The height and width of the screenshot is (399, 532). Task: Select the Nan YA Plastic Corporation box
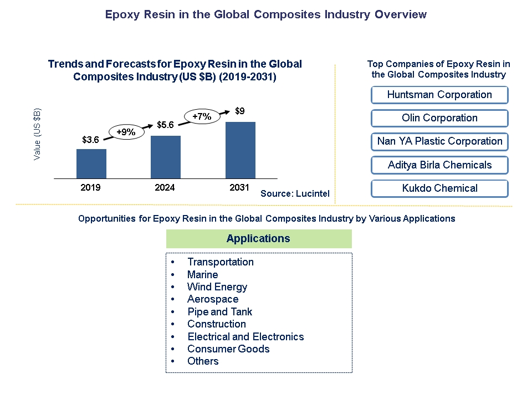[x=439, y=141]
